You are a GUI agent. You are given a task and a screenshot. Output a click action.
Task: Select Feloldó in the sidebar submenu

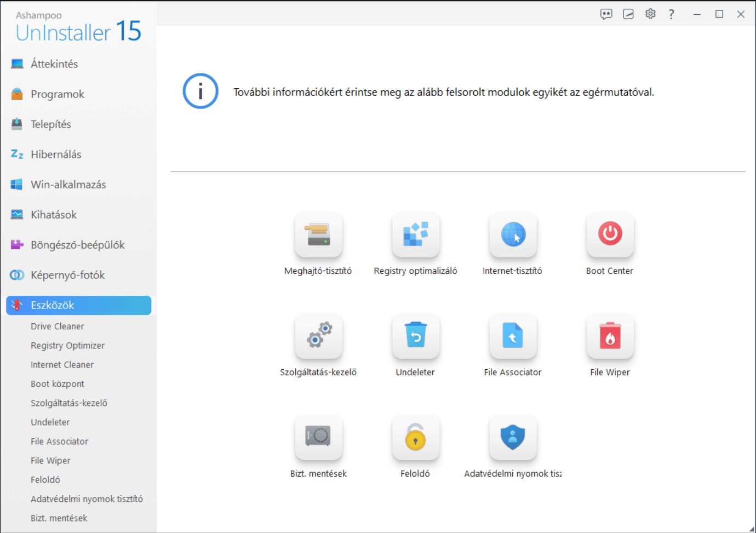[x=45, y=480]
